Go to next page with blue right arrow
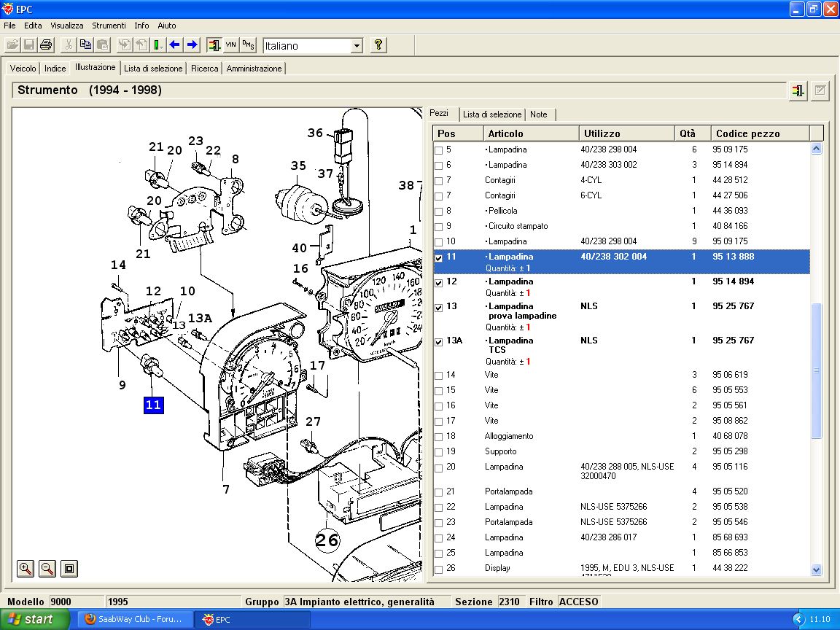The height and width of the screenshot is (630, 840). pyautogui.click(x=192, y=45)
